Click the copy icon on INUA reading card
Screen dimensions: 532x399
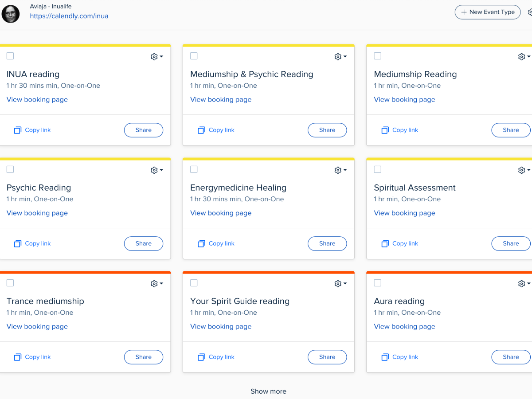click(18, 130)
